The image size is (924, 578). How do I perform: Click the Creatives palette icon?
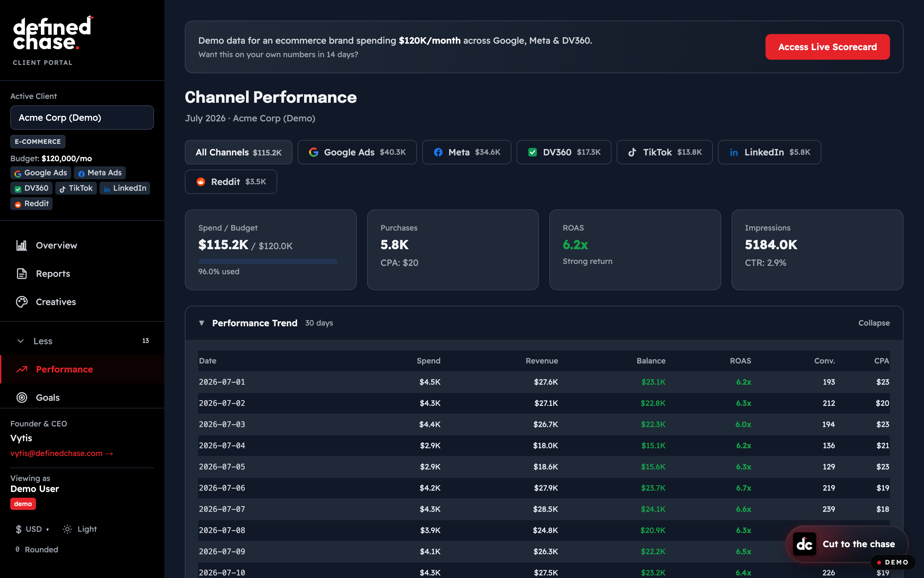pos(22,302)
